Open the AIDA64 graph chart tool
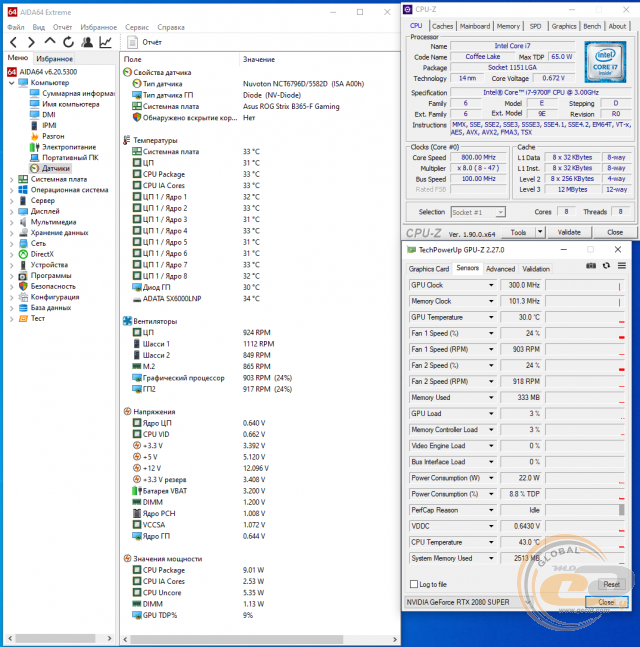The width and height of the screenshot is (640, 647). [106, 42]
